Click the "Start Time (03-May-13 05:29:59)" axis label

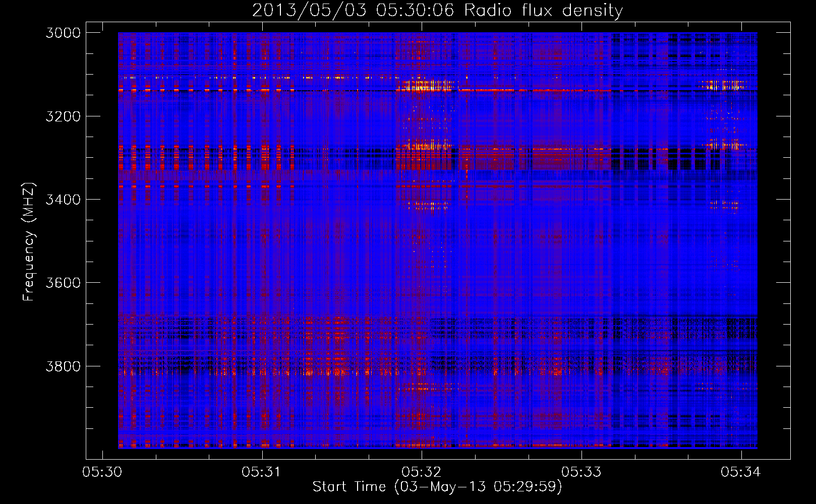click(x=437, y=487)
